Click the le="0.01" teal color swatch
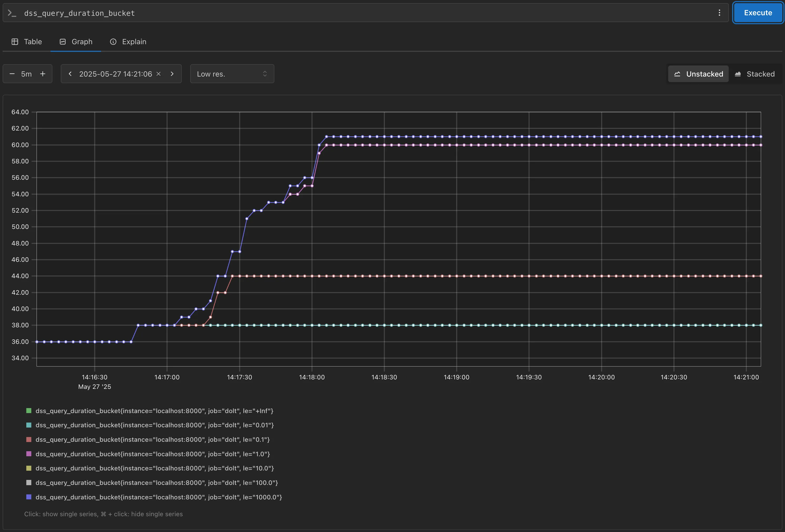This screenshot has height=532, width=785. pos(29,425)
